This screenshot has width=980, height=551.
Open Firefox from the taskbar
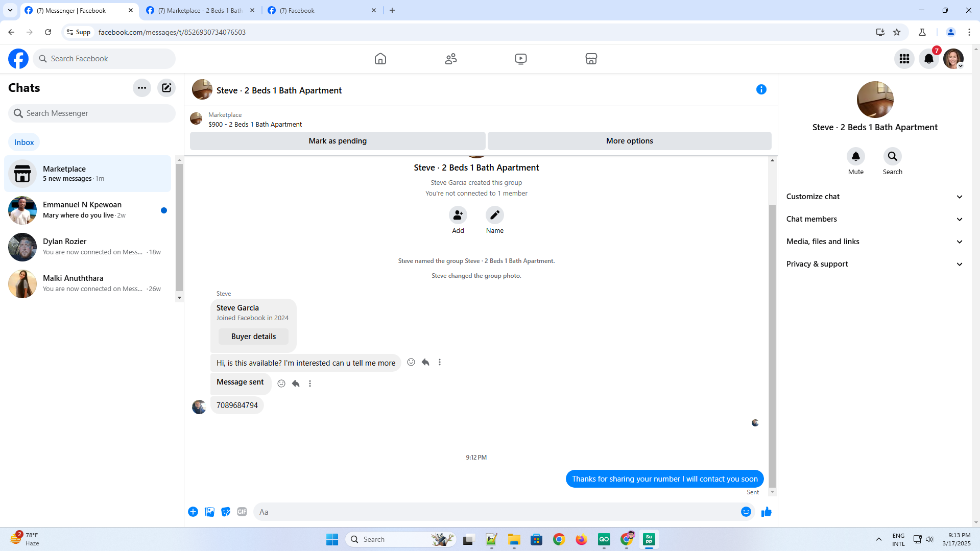(581, 539)
